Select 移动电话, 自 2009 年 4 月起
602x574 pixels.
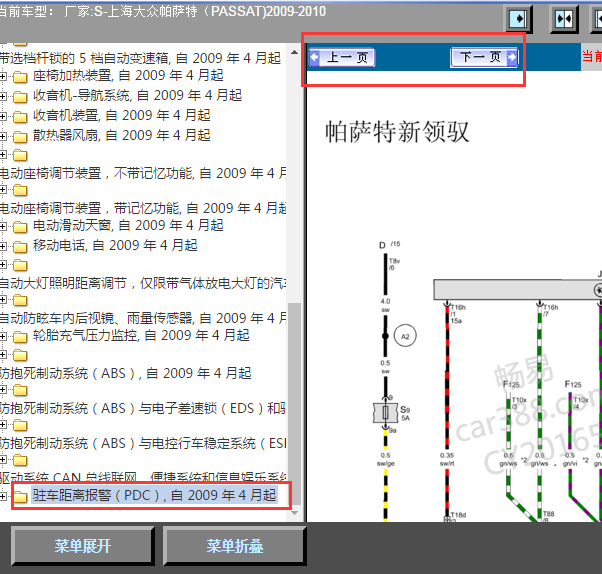tap(115, 245)
